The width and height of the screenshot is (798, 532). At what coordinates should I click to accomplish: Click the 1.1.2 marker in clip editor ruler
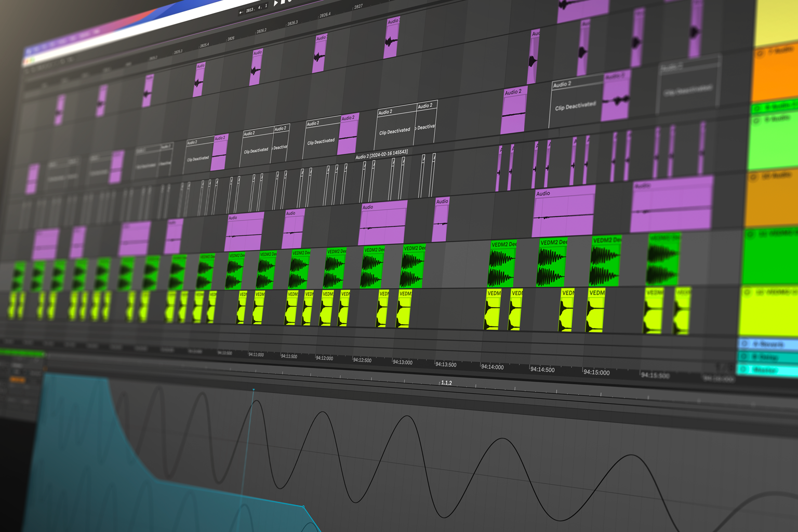pos(446,383)
